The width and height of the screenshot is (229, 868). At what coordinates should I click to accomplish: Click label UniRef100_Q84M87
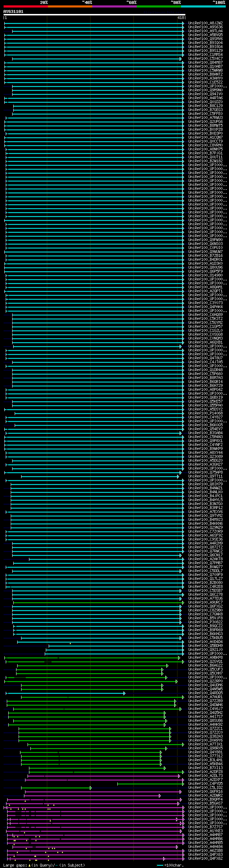pos(205,62)
